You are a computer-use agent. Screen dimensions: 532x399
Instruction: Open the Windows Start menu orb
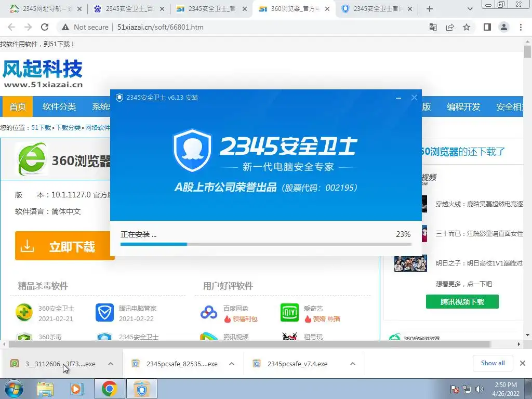(14, 389)
